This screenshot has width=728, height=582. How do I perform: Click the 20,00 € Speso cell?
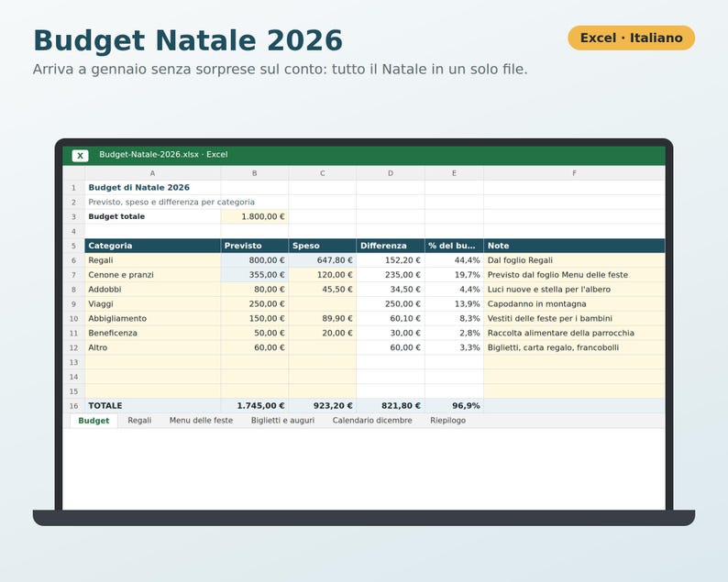[x=322, y=333]
